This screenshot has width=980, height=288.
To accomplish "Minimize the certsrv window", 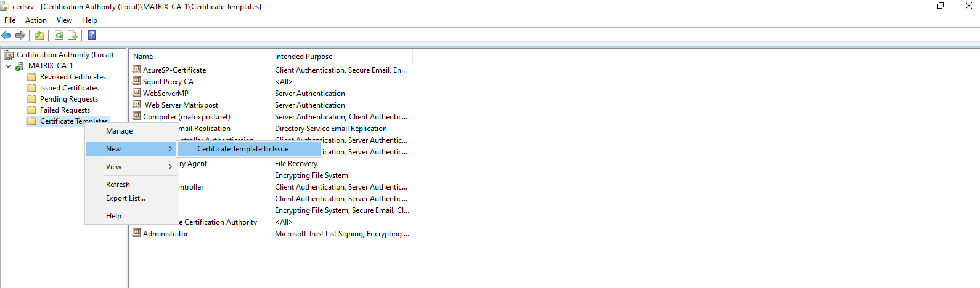I will point(913,6).
